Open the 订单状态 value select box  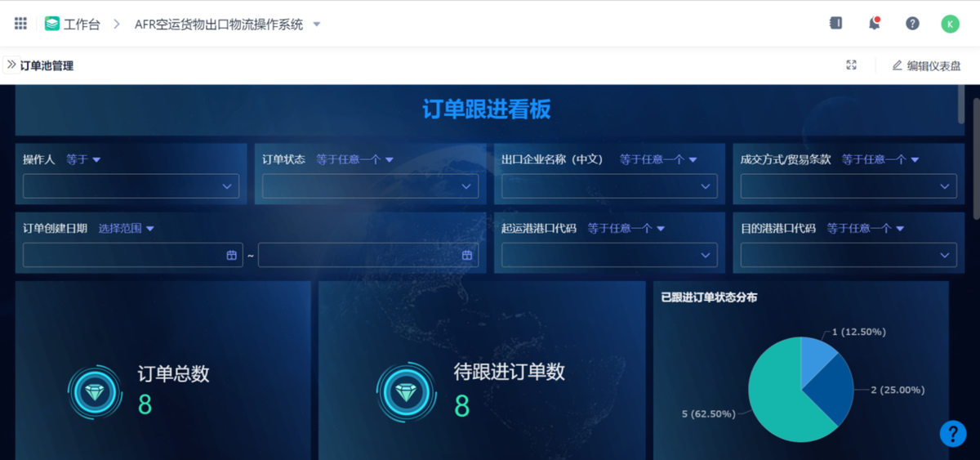370,186
